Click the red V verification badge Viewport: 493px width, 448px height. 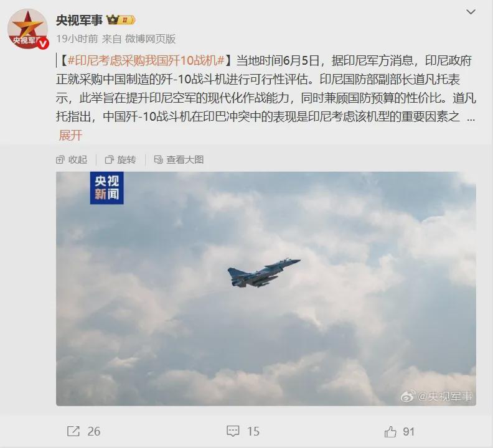(x=43, y=44)
